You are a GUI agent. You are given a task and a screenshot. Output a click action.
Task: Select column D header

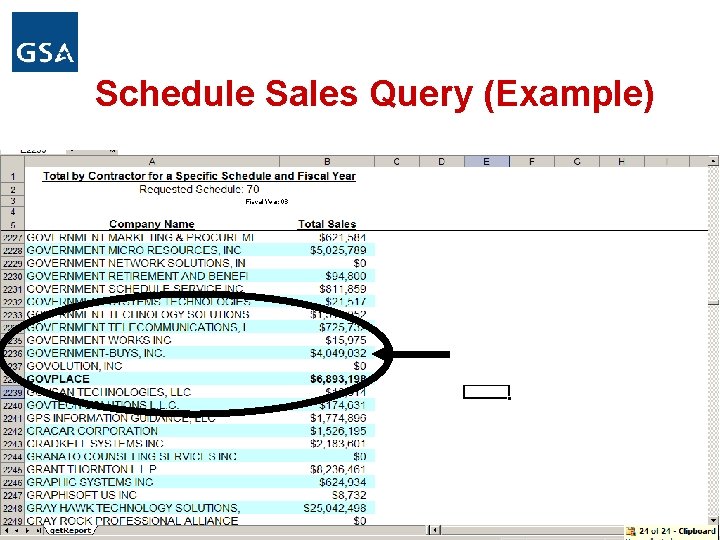442,161
